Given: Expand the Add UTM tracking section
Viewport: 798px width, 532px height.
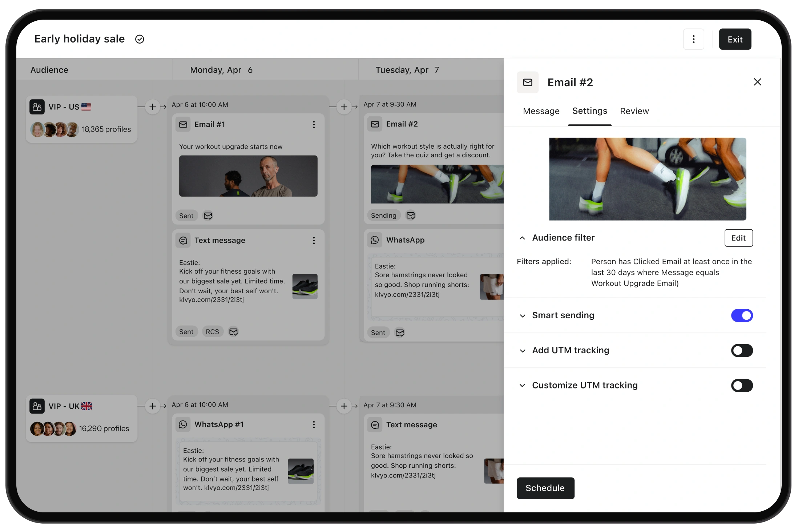Looking at the screenshot, I should [522, 351].
